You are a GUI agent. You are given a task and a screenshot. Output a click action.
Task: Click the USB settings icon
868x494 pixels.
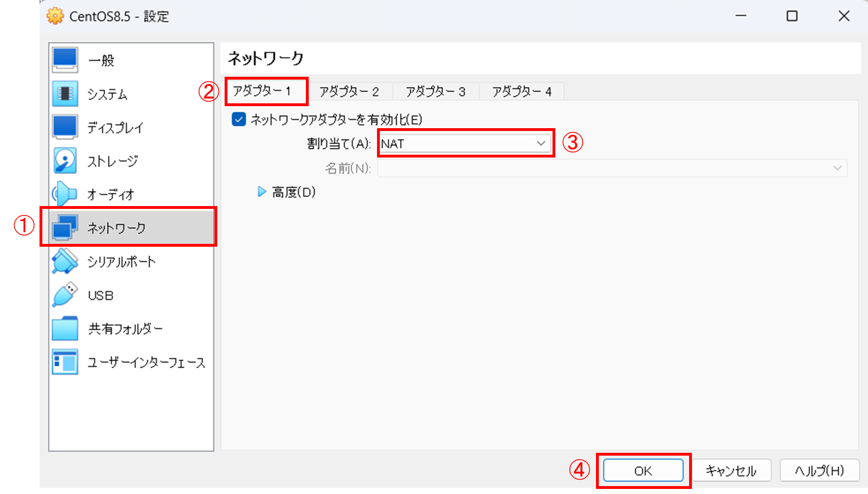click(99, 294)
